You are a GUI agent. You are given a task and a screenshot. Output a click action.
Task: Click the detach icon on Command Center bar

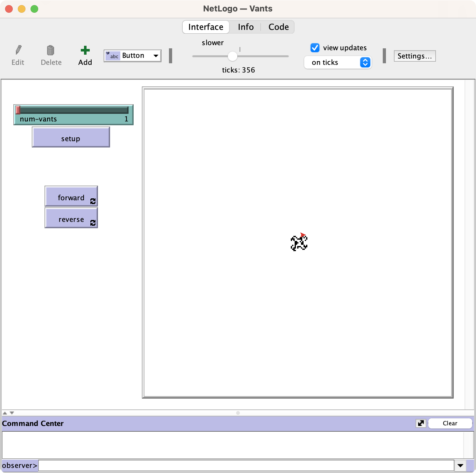(421, 423)
